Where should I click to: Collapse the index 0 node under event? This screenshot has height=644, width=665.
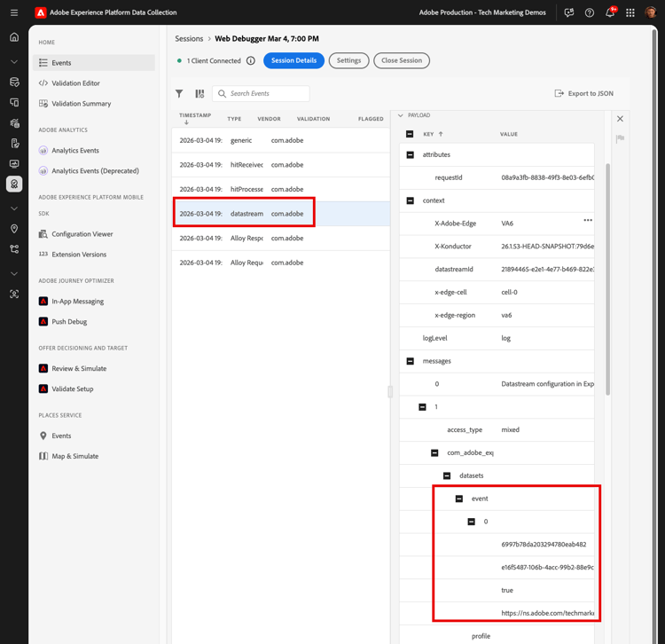point(471,522)
